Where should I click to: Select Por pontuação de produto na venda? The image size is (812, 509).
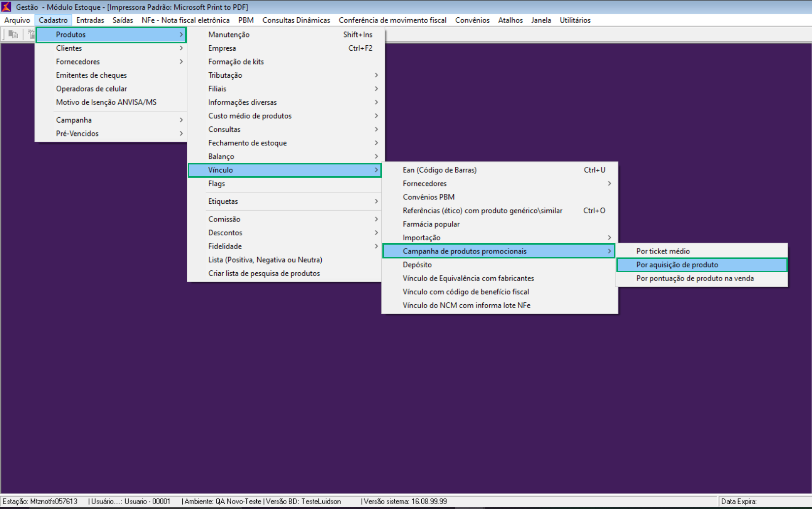[702, 278]
